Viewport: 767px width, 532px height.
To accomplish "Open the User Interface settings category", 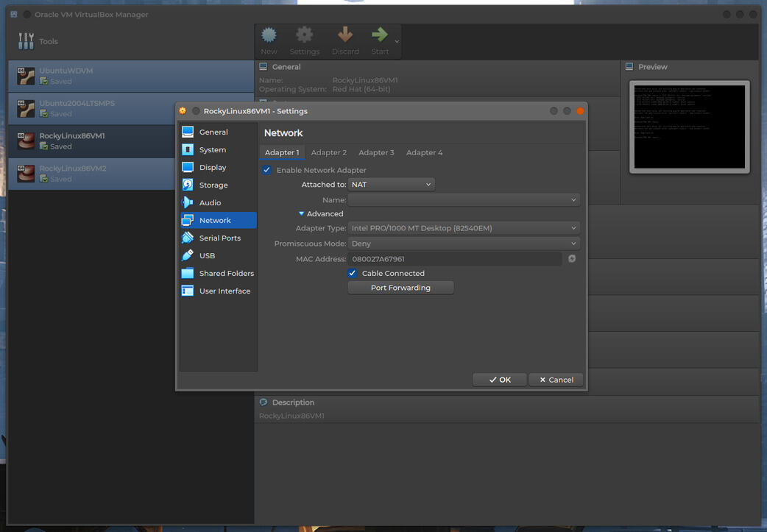I will pos(218,291).
